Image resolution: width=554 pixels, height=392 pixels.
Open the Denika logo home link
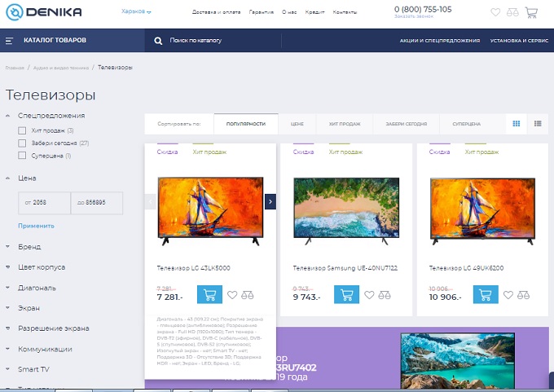click(44, 11)
